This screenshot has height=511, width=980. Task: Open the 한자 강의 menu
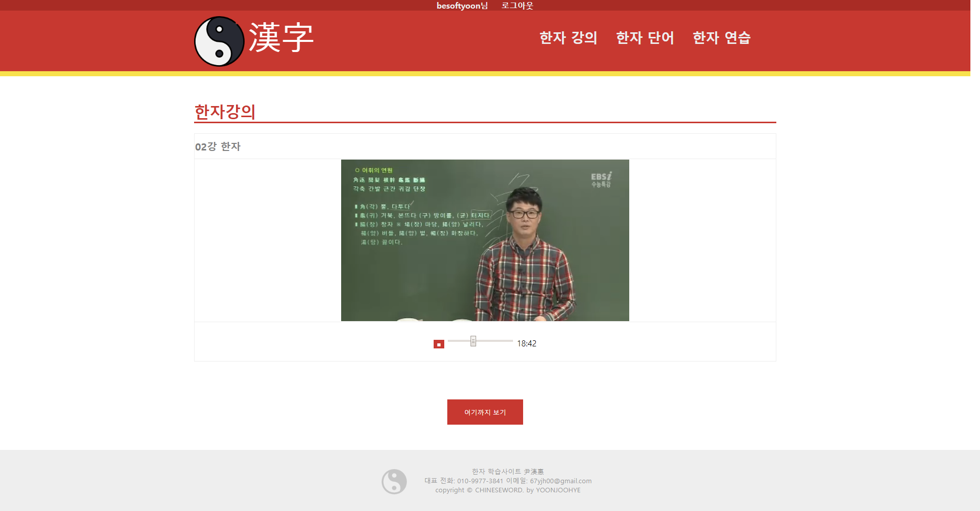click(x=568, y=37)
